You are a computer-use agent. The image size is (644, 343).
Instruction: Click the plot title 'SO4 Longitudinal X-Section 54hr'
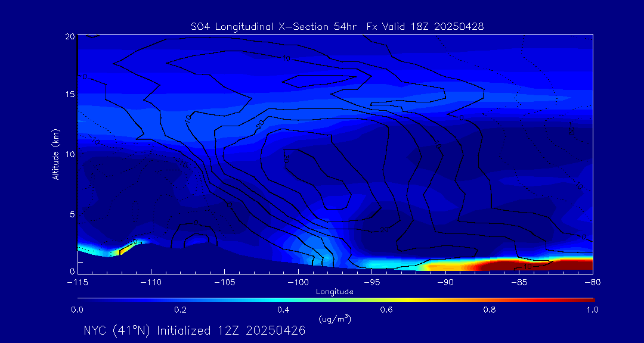tap(273, 27)
